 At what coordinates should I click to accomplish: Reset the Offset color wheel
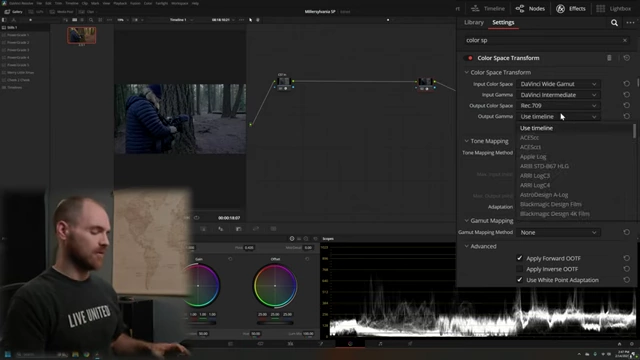pyautogui.click(x=307, y=259)
